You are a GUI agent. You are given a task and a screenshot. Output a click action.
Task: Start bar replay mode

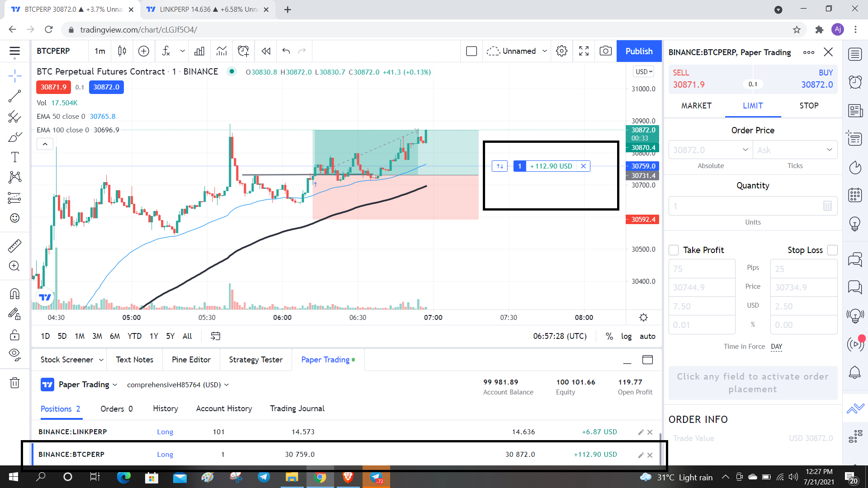coord(266,51)
